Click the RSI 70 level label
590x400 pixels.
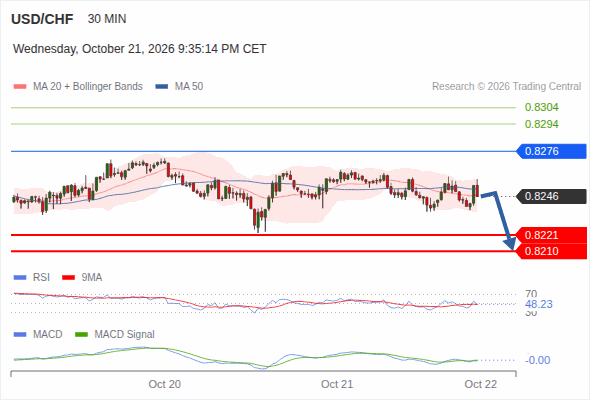click(x=531, y=294)
